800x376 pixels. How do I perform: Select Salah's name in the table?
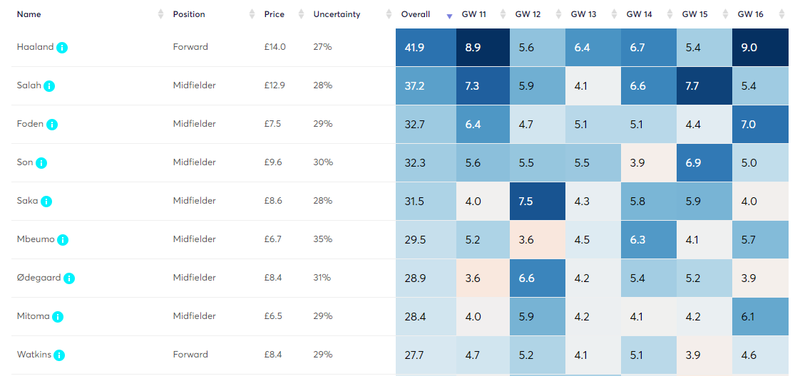click(x=29, y=86)
